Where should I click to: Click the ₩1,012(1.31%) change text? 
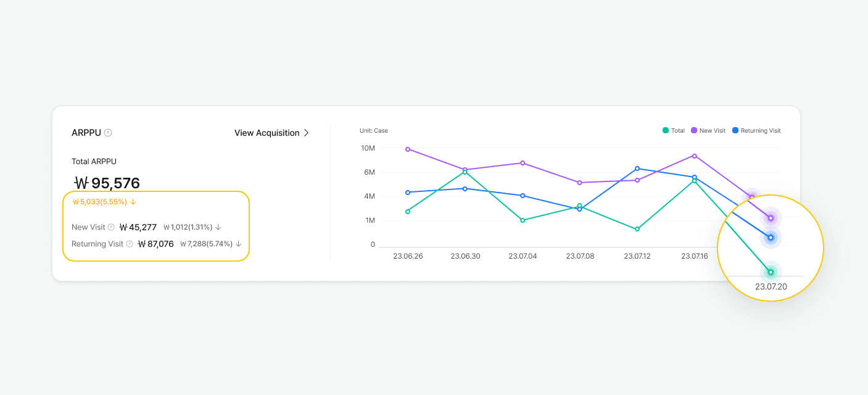188,227
